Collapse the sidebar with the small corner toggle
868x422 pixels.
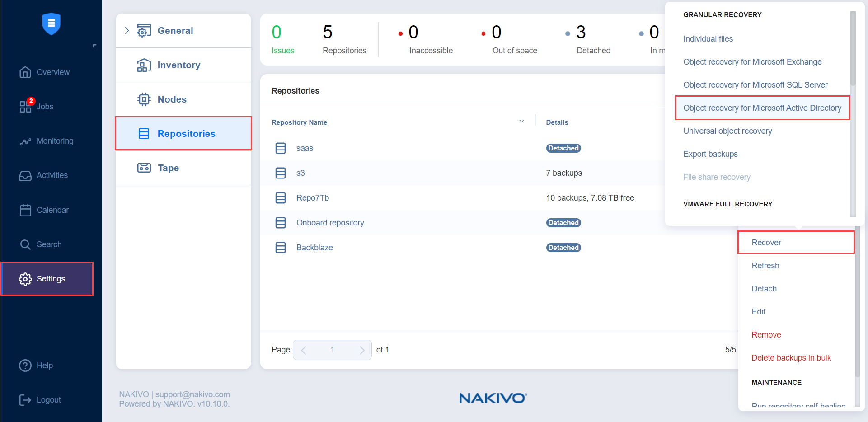click(94, 46)
